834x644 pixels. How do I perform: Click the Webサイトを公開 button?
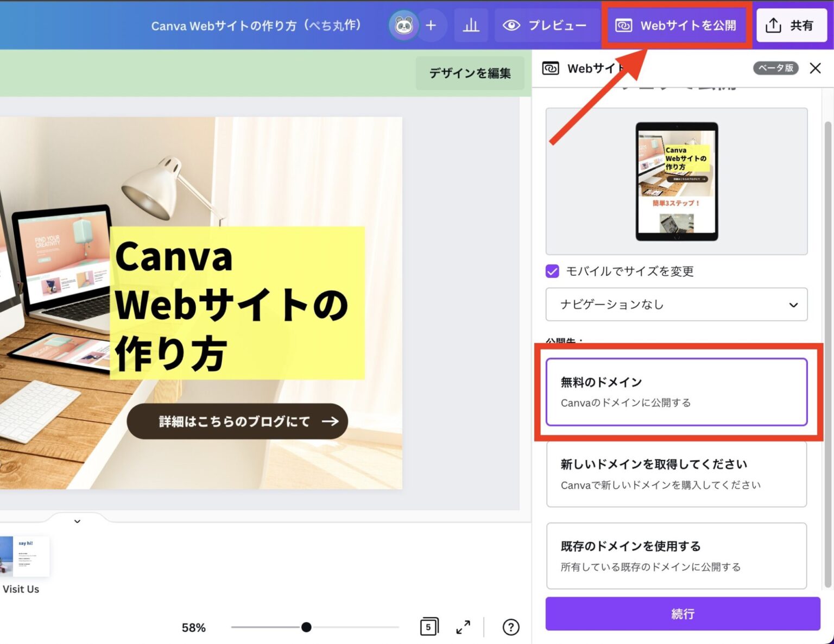click(677, 25)
